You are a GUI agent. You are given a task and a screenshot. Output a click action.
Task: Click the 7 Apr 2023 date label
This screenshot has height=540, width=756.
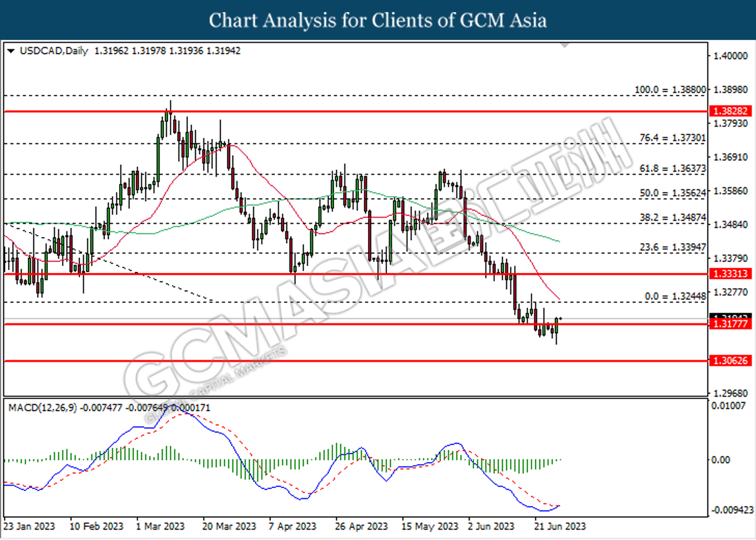click(292, 526)
